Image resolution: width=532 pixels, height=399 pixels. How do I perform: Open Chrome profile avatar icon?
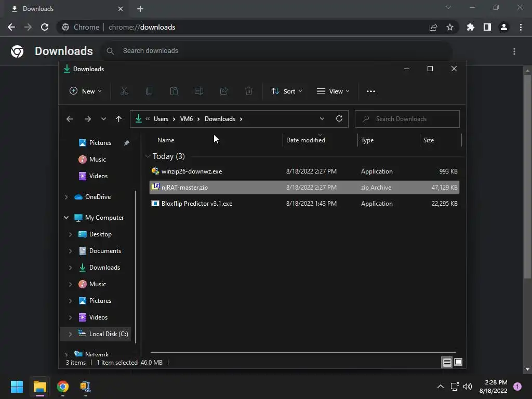[x=504, y=27]
